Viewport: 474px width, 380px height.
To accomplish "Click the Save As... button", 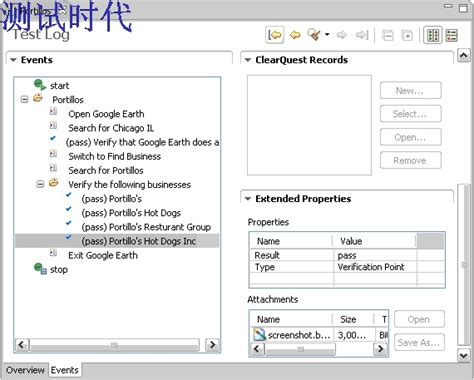I will tap(419, 342).
